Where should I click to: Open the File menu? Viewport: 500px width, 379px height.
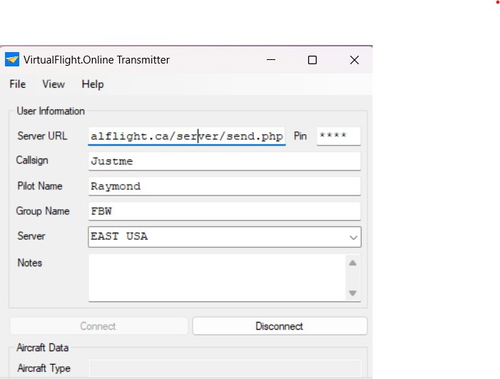coord(17,84)
